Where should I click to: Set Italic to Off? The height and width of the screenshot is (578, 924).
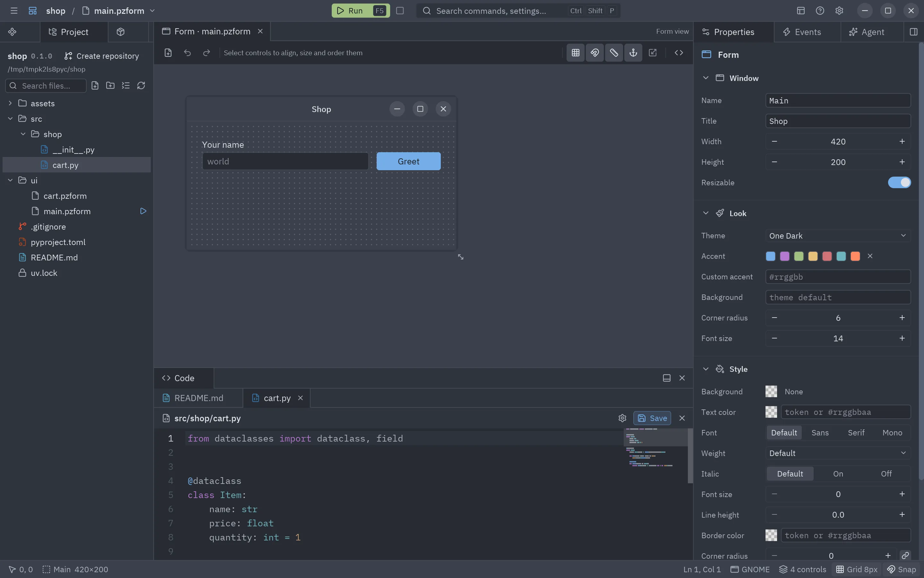click(x=886, y=474)
